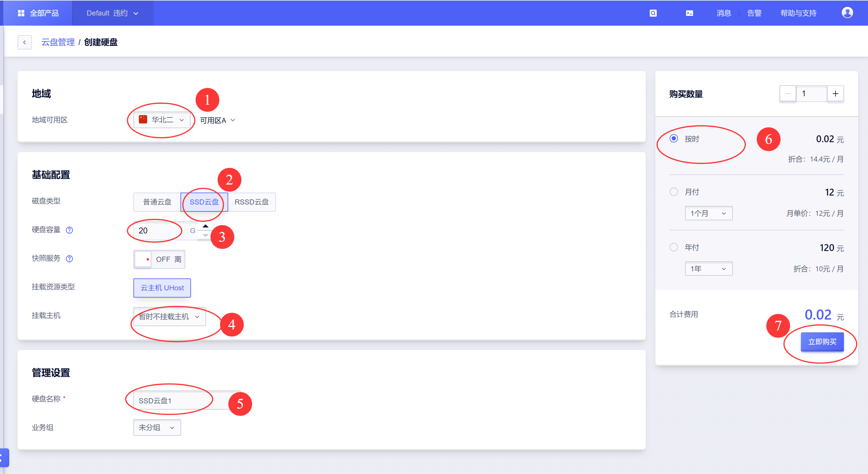This screenshot has height=474, width=868.
Task: Click the search icon in top bar
Action: pos(653,13)
